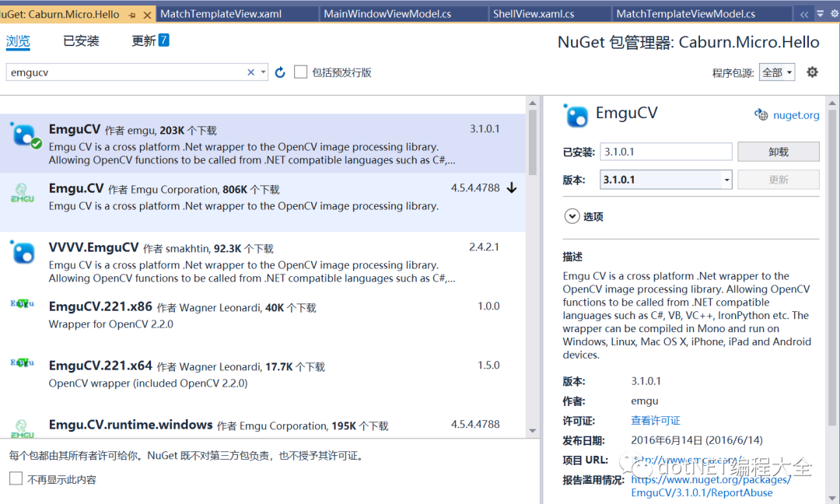Enable include prerelease checkbox
This screenshot has width=840, height=504.
click(x=300, y=72)
